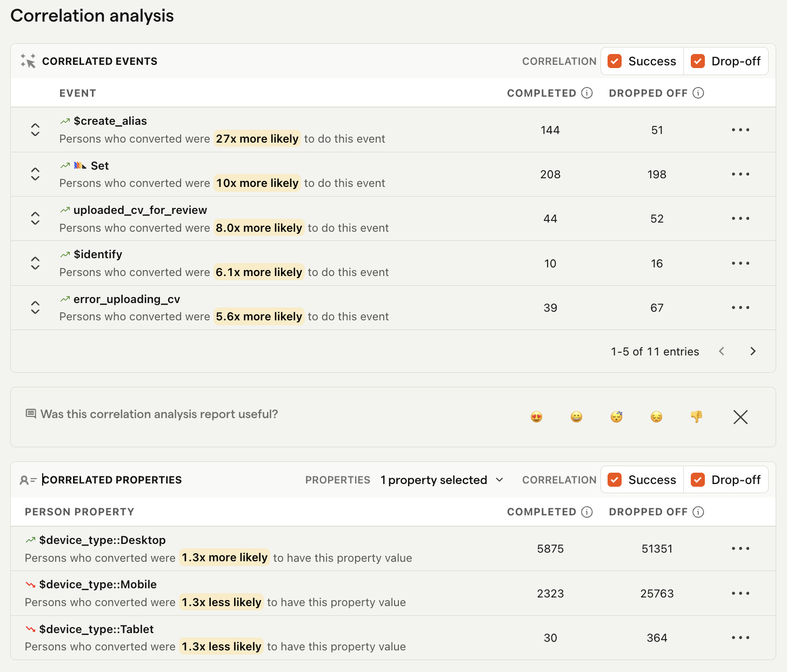Go to next page of correlated events

click(753, 351)
